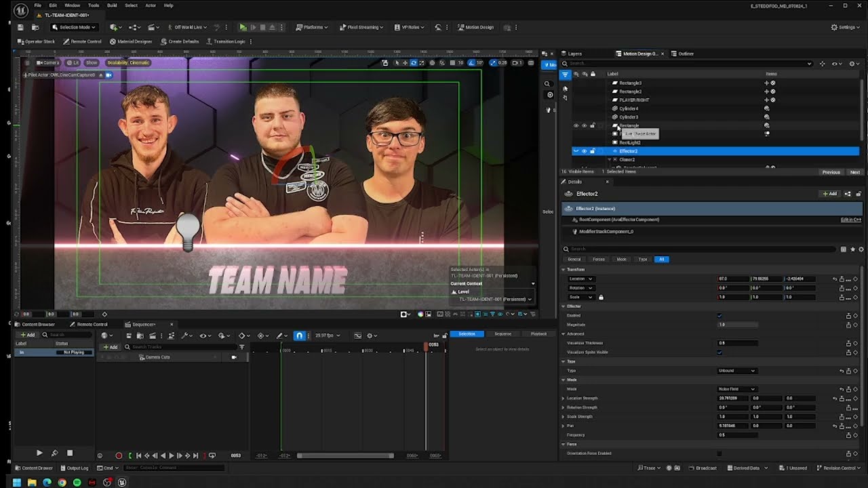868x488 pixels.
Task: Open the Off World Live dropdown
Action: click(x=187, y=27)
